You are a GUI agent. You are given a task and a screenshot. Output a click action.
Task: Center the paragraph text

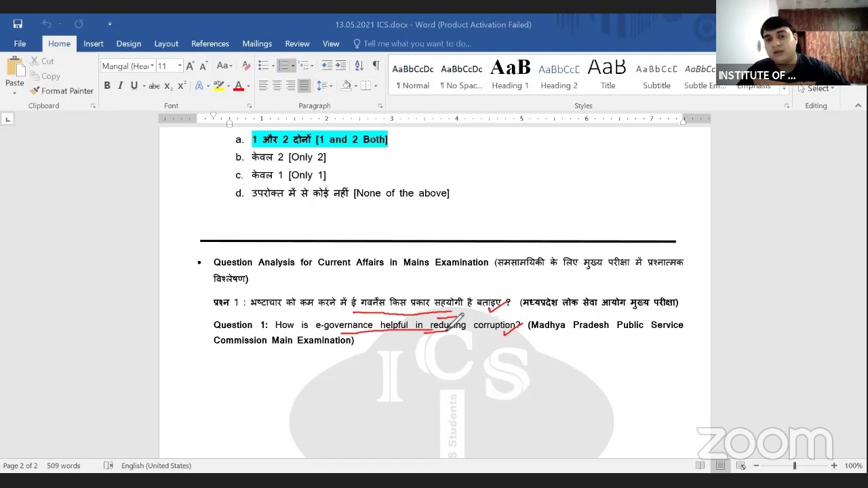277,86
